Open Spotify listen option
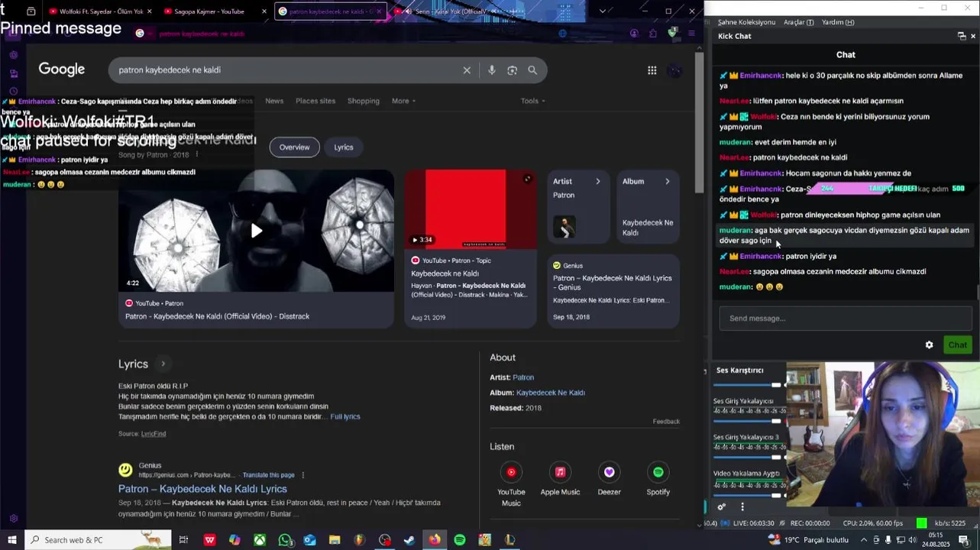The width and height of the screenshot is (980, 550). tap(658, 479)
